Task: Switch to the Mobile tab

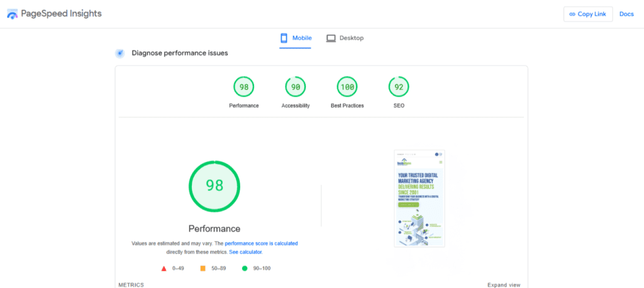Action: [x=296, y=38]
